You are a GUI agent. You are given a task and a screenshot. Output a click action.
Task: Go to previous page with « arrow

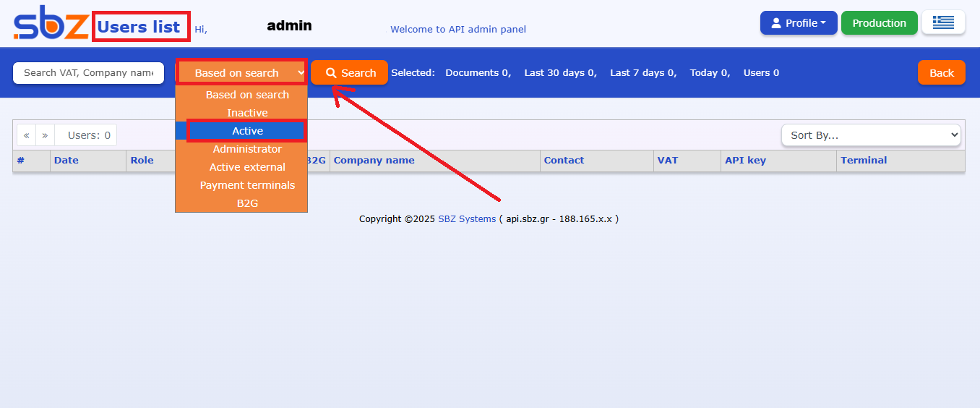point(27,135)
